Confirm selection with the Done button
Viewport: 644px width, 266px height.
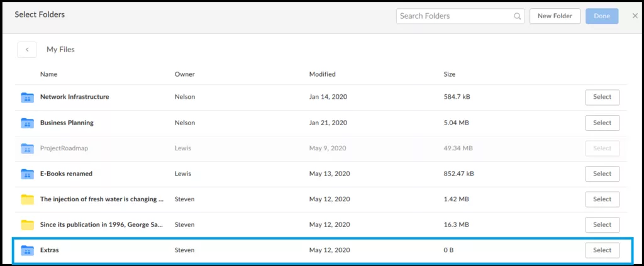click(x=602, y=16)
